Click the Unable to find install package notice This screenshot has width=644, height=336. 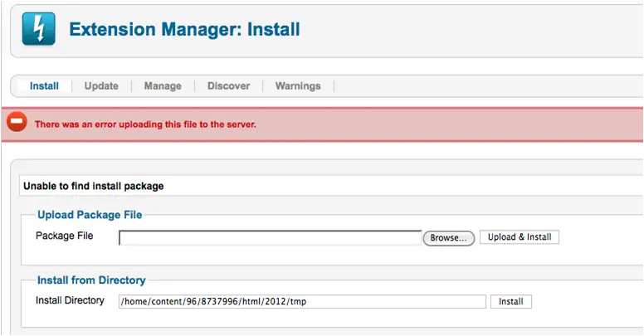click(94, 186)
